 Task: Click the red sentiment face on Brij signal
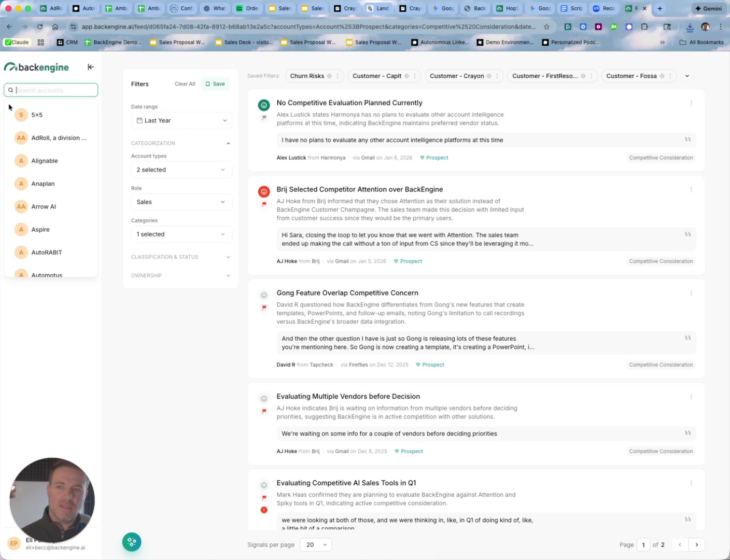tap(264, 192)
